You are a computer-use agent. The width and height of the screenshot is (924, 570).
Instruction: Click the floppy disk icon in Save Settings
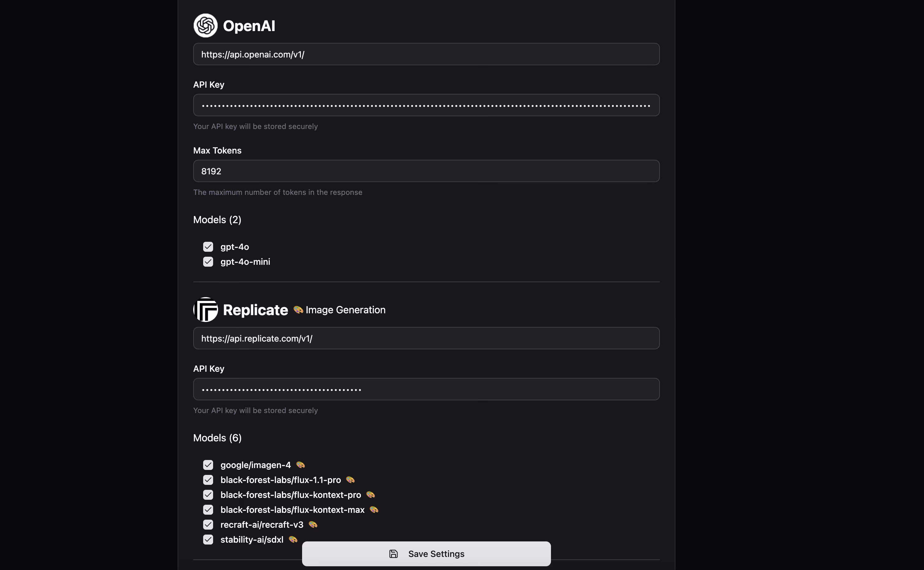(x=393, y=554)
